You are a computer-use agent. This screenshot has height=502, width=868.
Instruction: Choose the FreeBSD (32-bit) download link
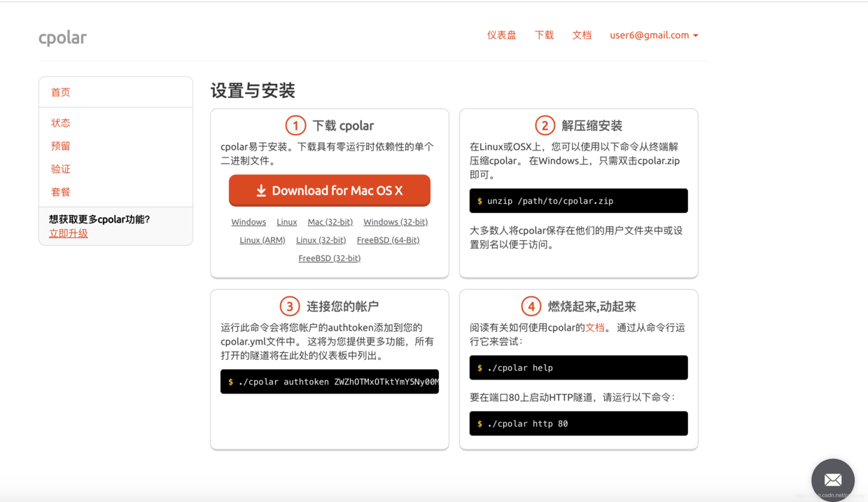(330, 258)
